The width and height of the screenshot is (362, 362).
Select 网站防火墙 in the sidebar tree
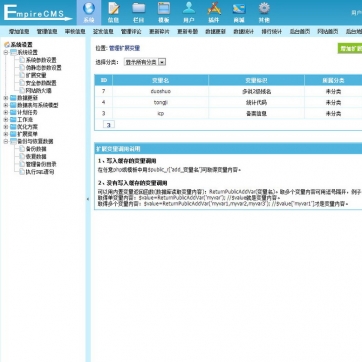point(39,90)
